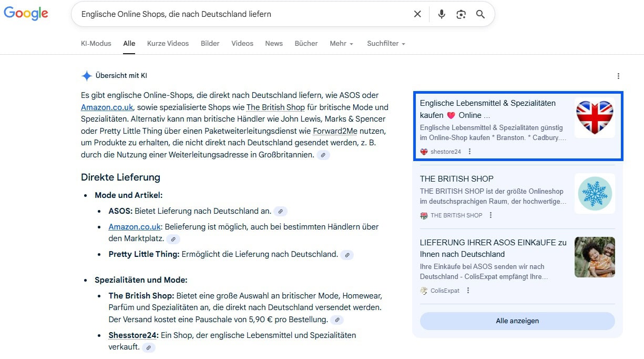Select the KI-Modus tab
The height and width of the screenshot is (359, 644).
click(96, 43)
